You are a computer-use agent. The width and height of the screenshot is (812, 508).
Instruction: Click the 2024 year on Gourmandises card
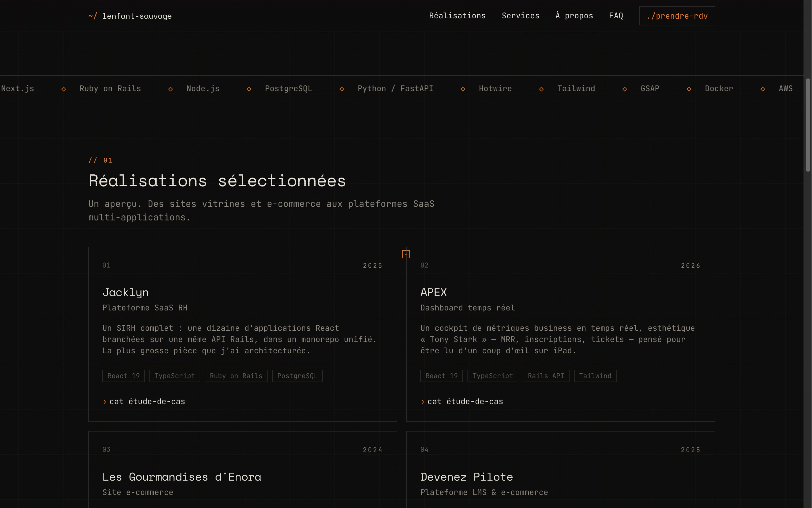click(372, 450)
